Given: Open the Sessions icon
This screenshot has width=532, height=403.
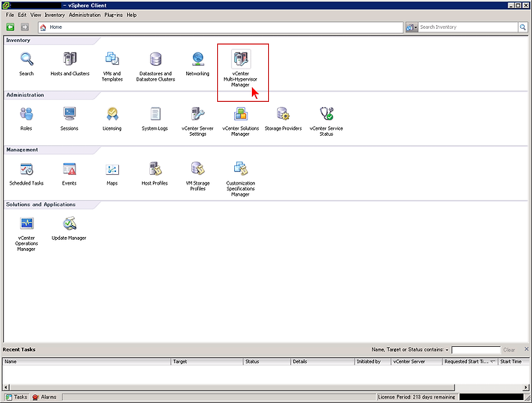Looking at the screenshot, I should (69, 114).
